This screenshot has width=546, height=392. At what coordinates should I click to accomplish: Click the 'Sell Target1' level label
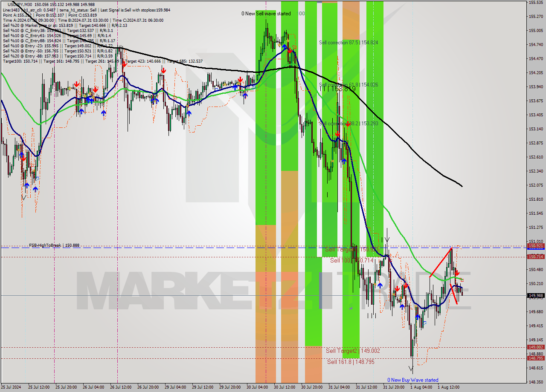click(x=352, y=249)
